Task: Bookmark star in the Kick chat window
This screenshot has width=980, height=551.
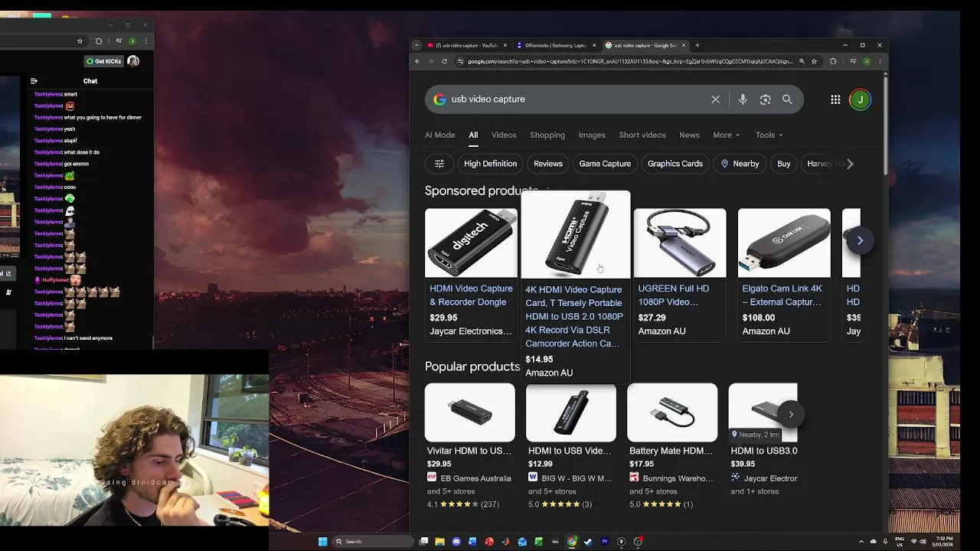Action: pyautogui.click(x=80, y=41)
